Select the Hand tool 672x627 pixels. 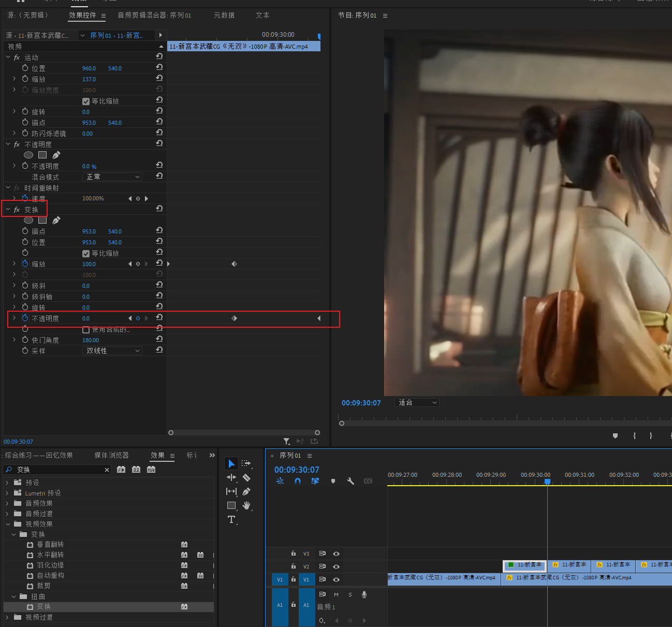click(246, 505)
